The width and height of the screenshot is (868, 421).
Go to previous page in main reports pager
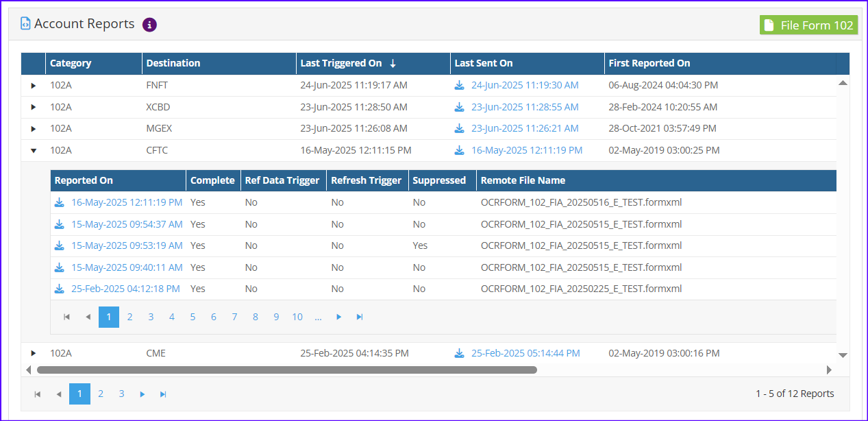tap(59, 394)
